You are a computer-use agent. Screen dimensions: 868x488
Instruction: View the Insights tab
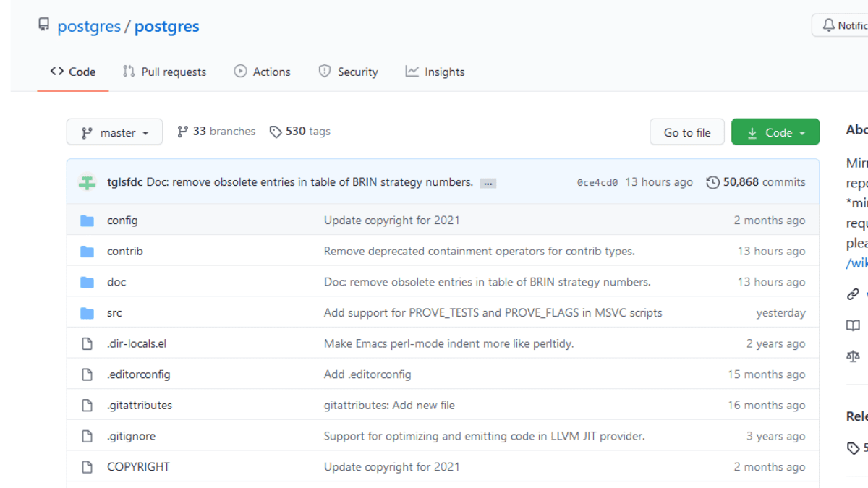[435, 72]
